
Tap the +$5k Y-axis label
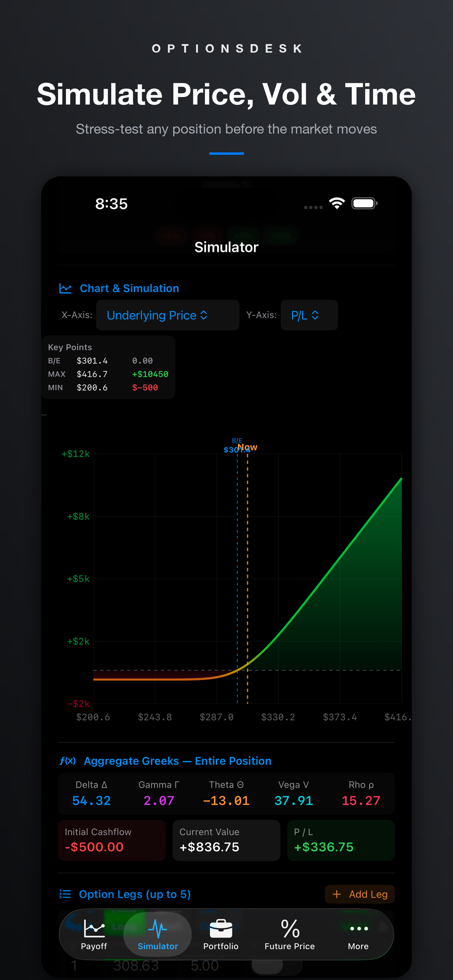tap(78, 579)
